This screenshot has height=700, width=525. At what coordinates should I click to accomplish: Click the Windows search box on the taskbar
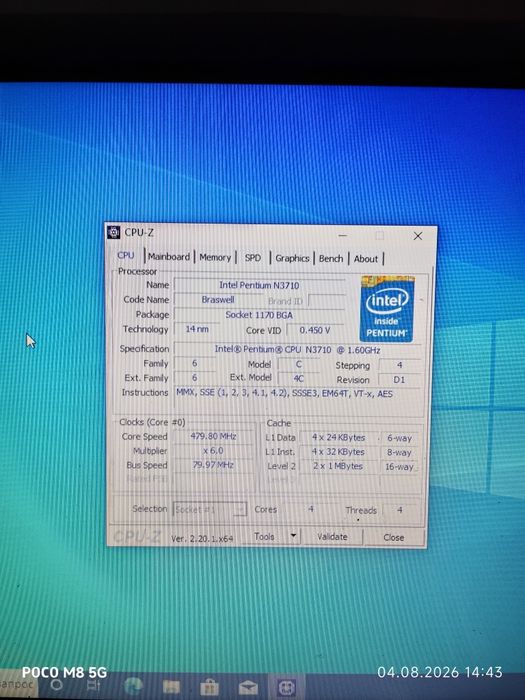coord(18,683)
